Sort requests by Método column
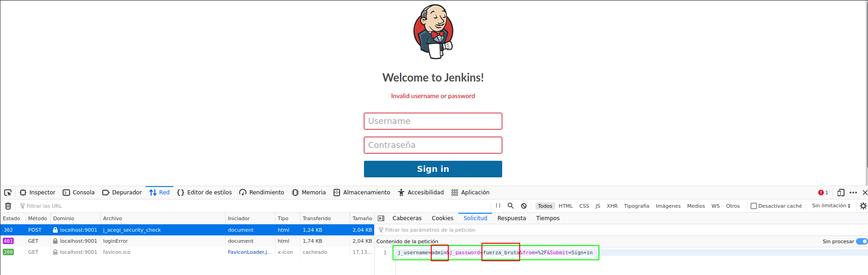The width and height of the screenshot is (868, 275). (x=38, y=218)
